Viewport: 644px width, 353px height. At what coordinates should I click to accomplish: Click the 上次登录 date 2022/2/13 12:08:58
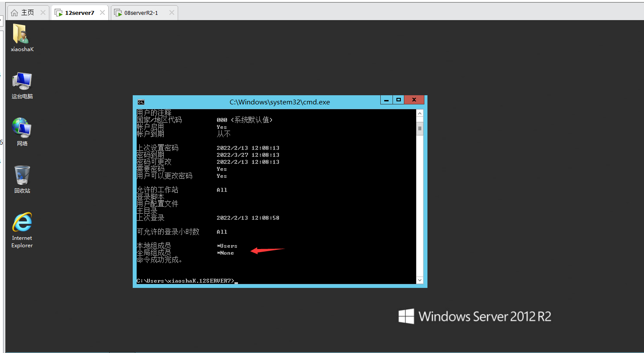pyautogui.click(x=248, y=218)
